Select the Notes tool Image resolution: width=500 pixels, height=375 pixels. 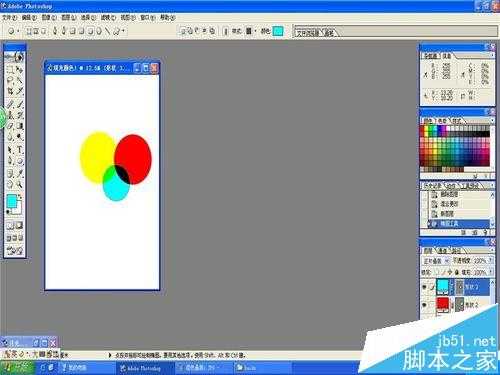10,173
